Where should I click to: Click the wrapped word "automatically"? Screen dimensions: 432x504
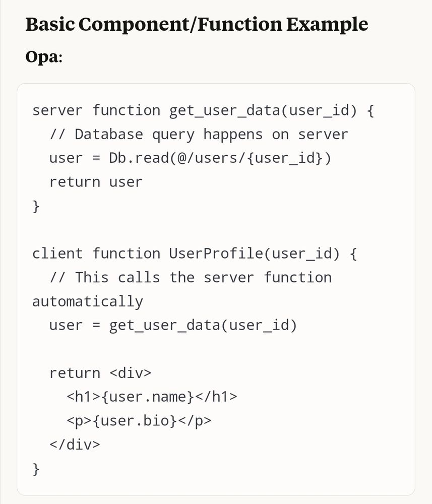tap(87, 302)
